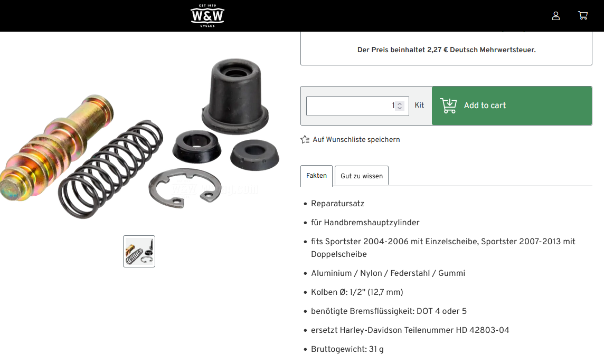The image size is (604, 364).
Task: Switch to the Gut zu wissen tab
Action: click(x=361, y=176)
